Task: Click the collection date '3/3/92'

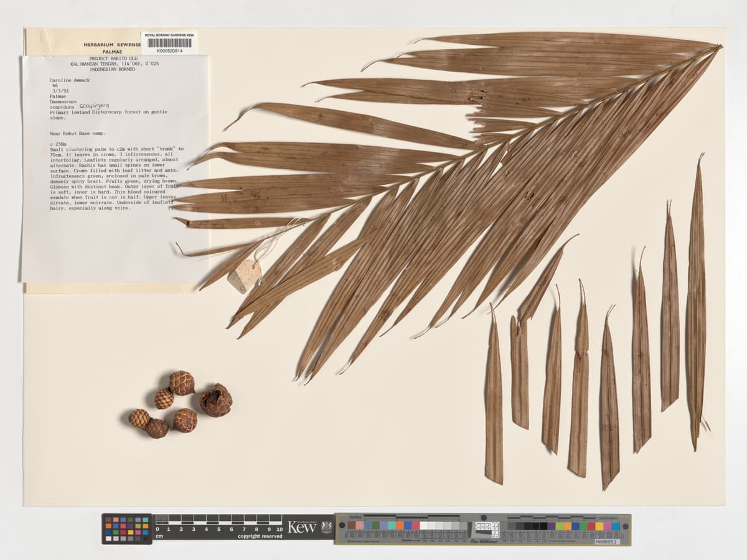Action: point(60,90)
